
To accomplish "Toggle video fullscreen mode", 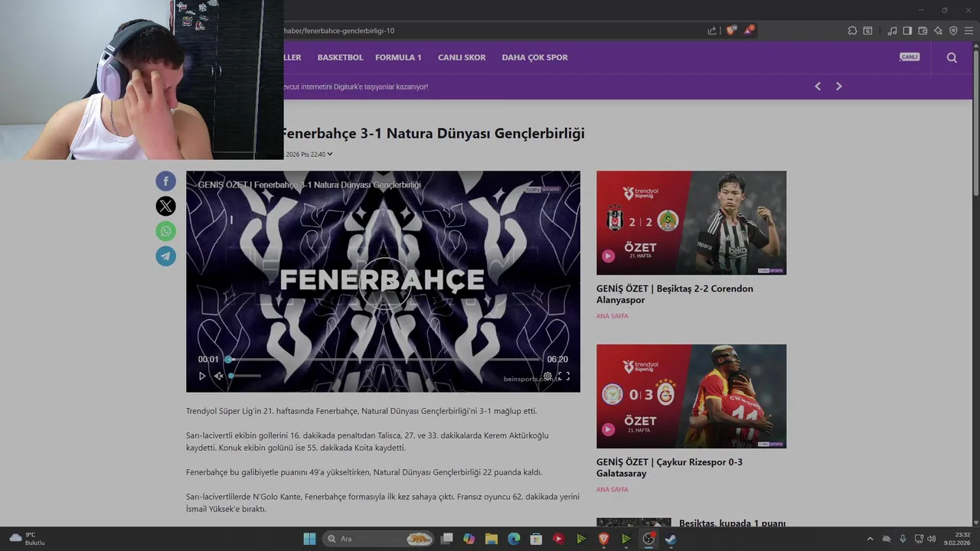I will click(563, 376).
